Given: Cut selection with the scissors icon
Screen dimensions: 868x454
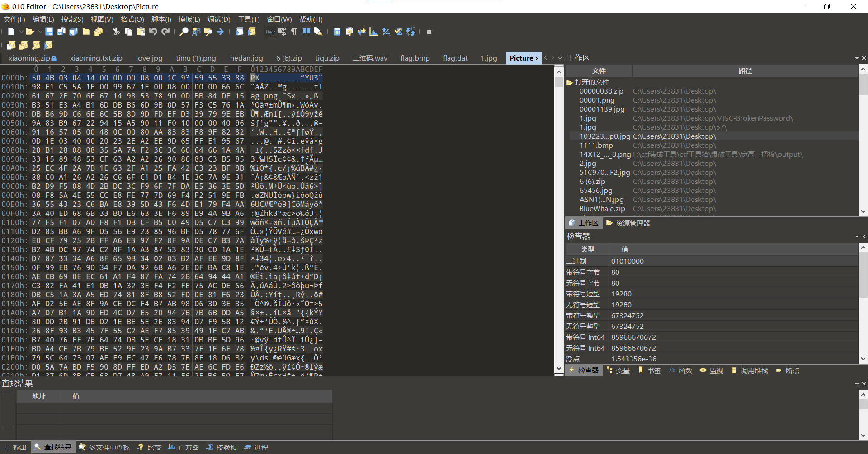Looking at the screenshot, I should click(116, 32).
